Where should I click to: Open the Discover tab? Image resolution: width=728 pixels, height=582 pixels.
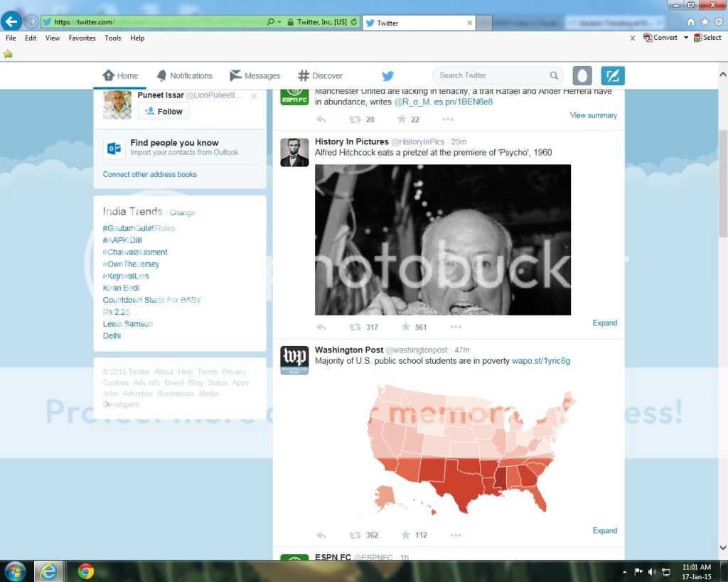(321, 75)
